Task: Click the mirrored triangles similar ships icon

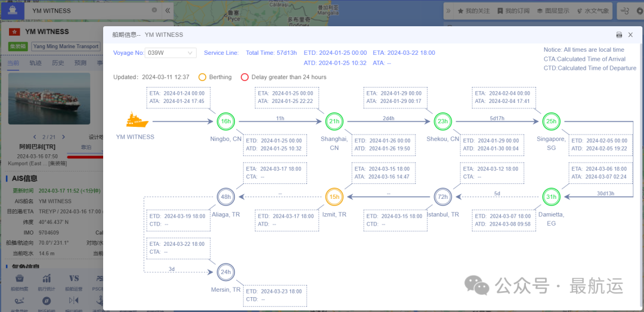Action: [x=74, y=302]
